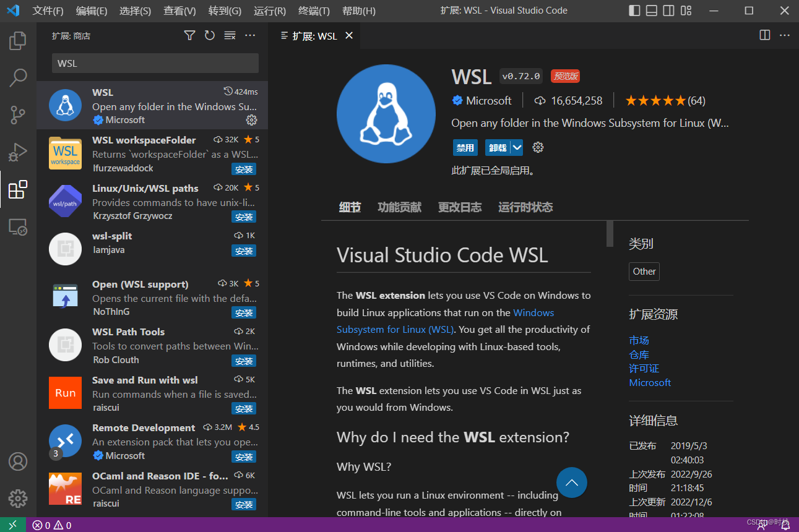Toggle secondary side bar layout icon

[668, 11]
